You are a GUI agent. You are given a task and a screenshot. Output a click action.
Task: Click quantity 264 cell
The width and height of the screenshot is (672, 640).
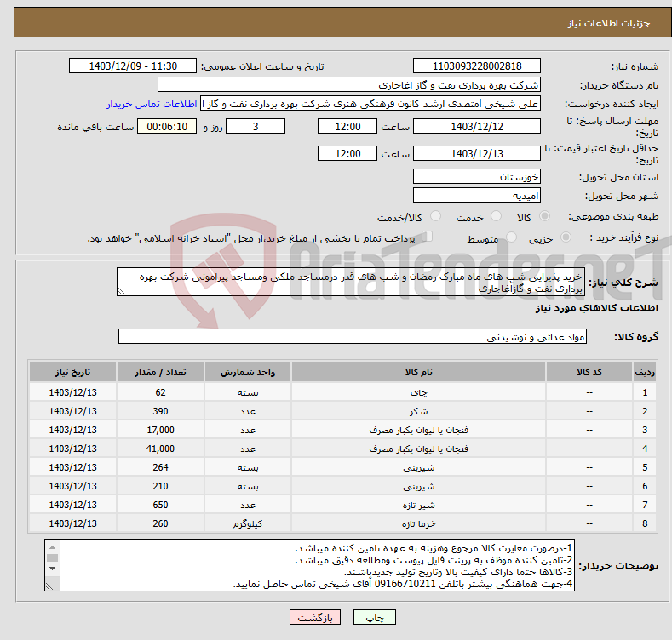pyautogui.click(x=160, y=467)
